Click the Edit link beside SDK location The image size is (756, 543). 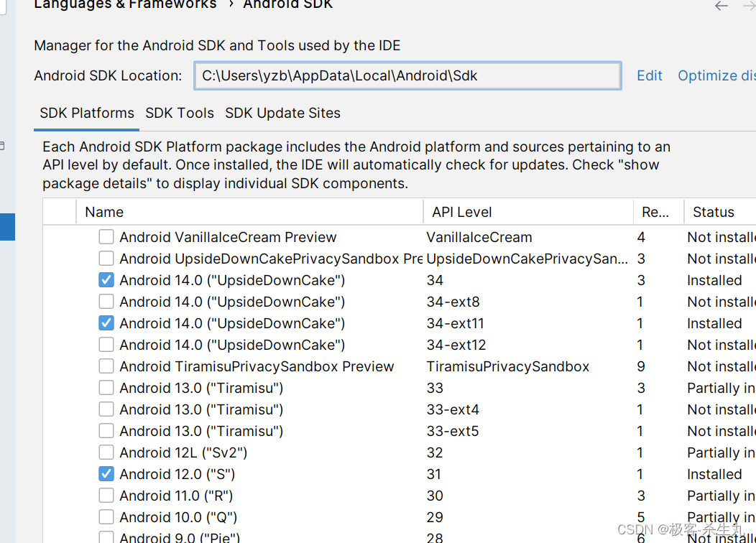650,75
